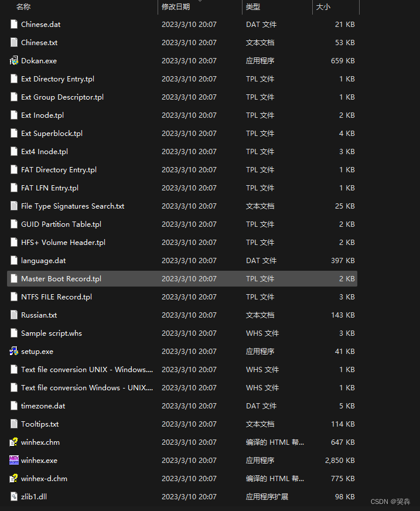Select Sample script.whs file
The image size is (420, 511).
click(52, 333)
